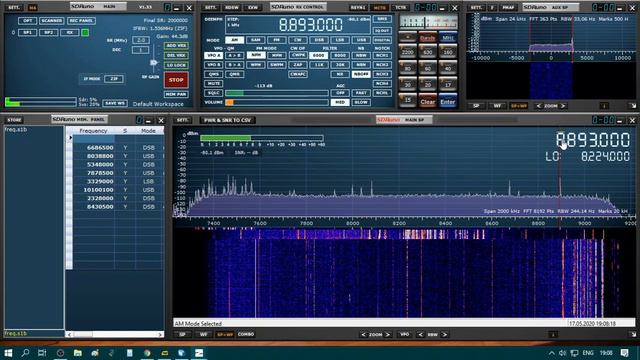Toggle the NR noise reduction
This screenshot has height=360, width=640.
click(x=340, y=74)
